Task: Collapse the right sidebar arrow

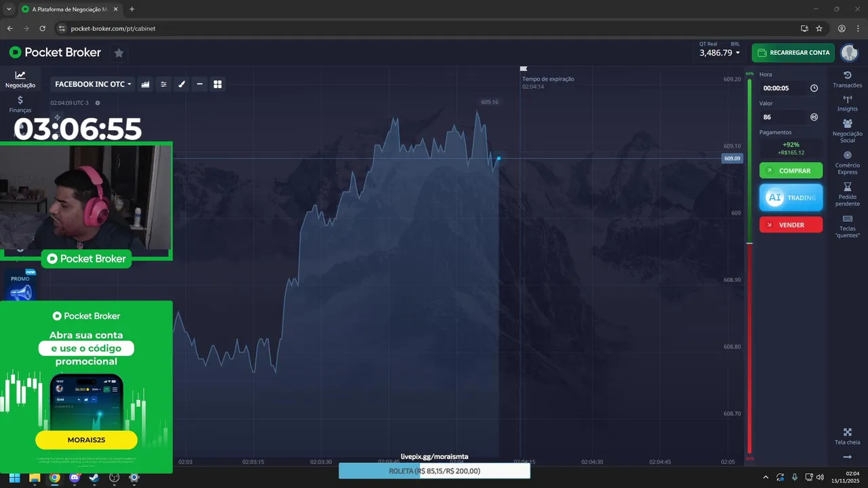Action: [x=848, y=457]
